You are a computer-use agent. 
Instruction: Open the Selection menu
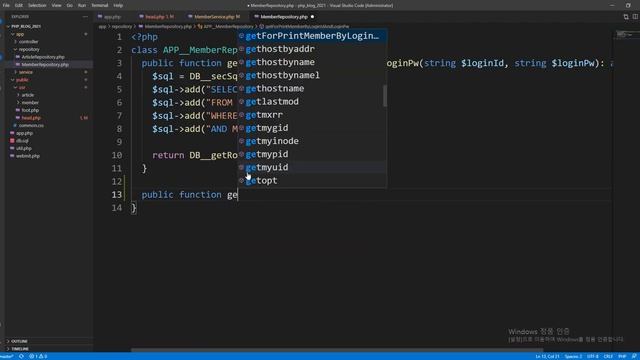point(37,5)
